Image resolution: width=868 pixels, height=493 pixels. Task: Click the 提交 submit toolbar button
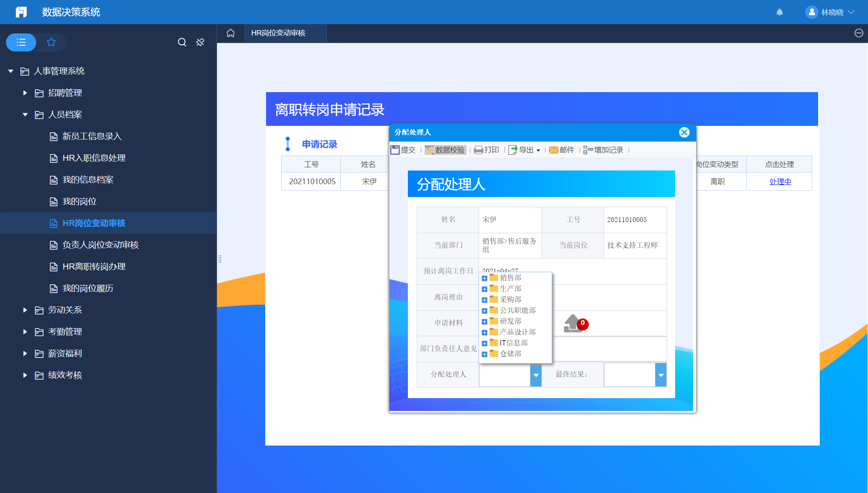coord(403,150)
